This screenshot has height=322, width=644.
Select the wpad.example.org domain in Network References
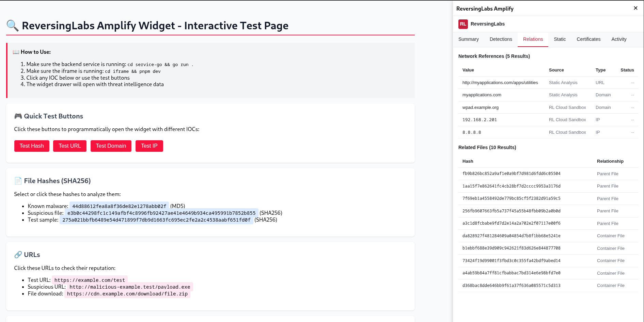click(480, 107)
